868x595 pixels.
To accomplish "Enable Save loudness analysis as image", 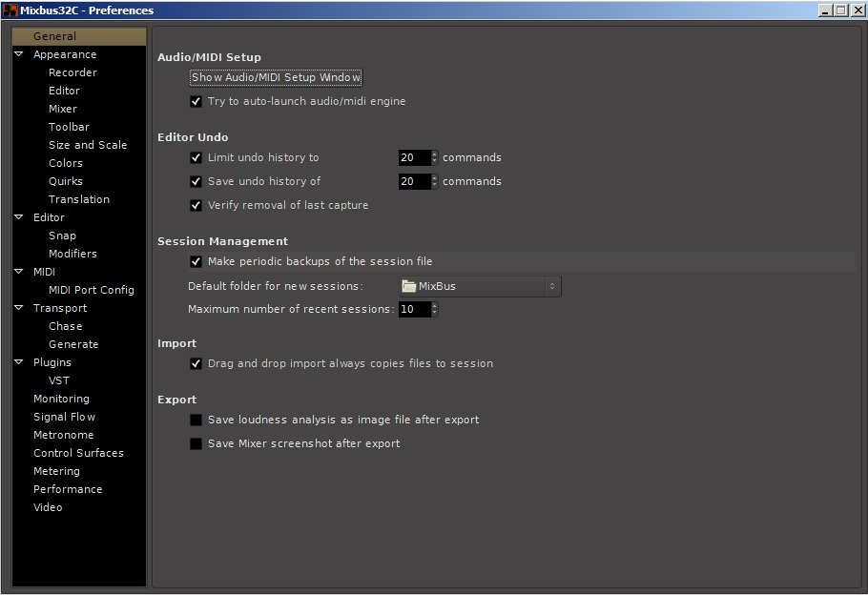I will [196, 421].
